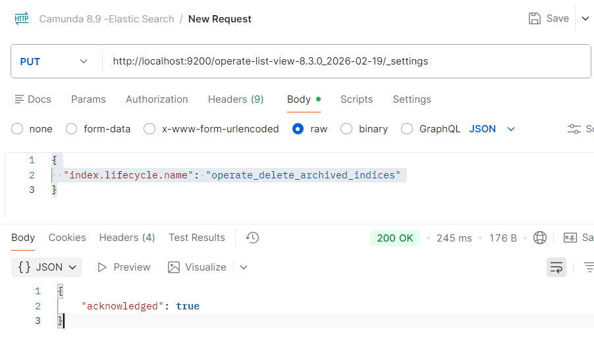Click the Camunda 8.9 -Elastic Search breadcrumb

coord(106,19)
